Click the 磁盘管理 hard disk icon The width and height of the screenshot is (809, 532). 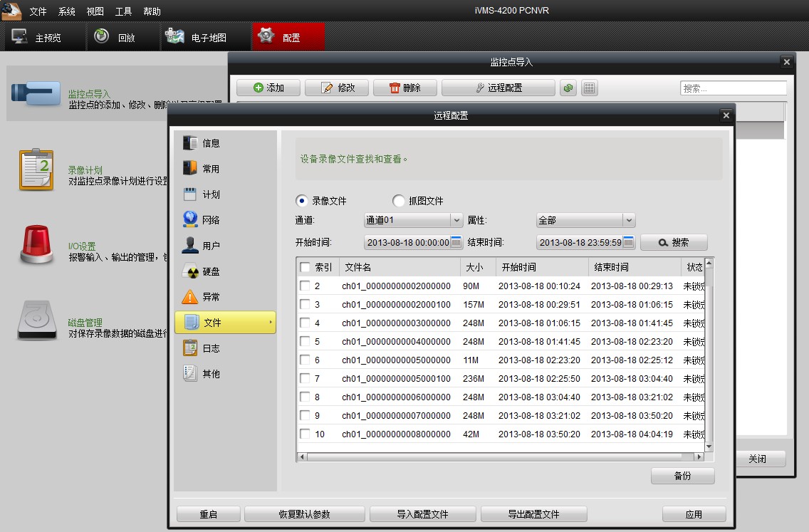click(x=37, y=320)
